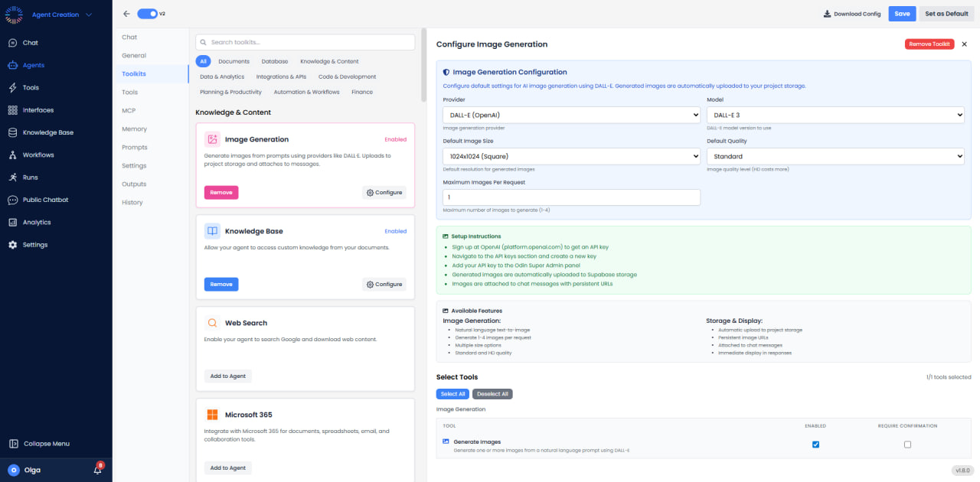
Task: Open the Provider dropdown
Action: point(571,115)
